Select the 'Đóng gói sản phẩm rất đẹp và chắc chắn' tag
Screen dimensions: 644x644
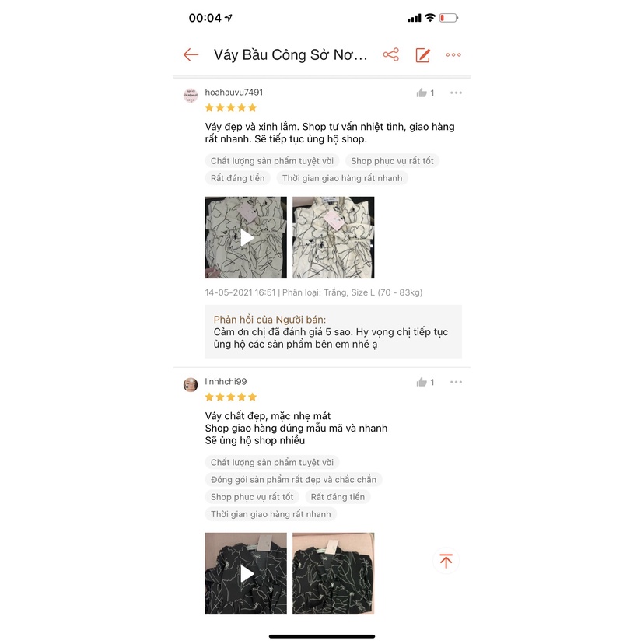(294, 480)
